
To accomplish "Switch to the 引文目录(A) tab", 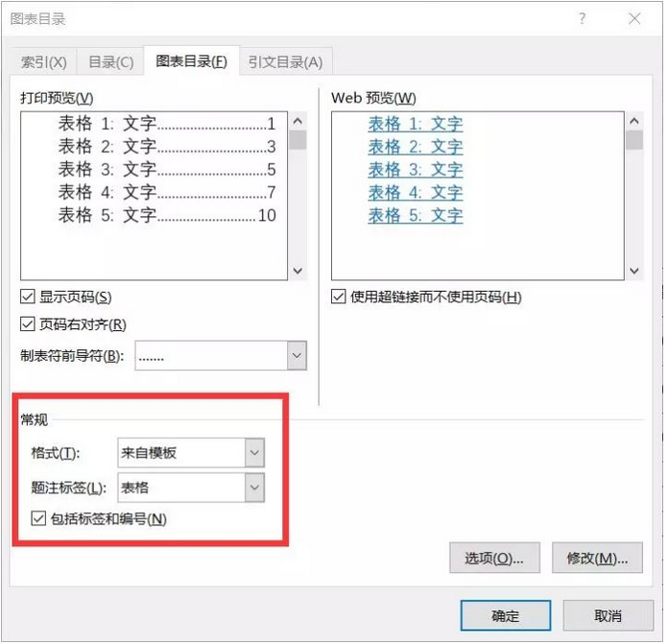I will (285, 62).
